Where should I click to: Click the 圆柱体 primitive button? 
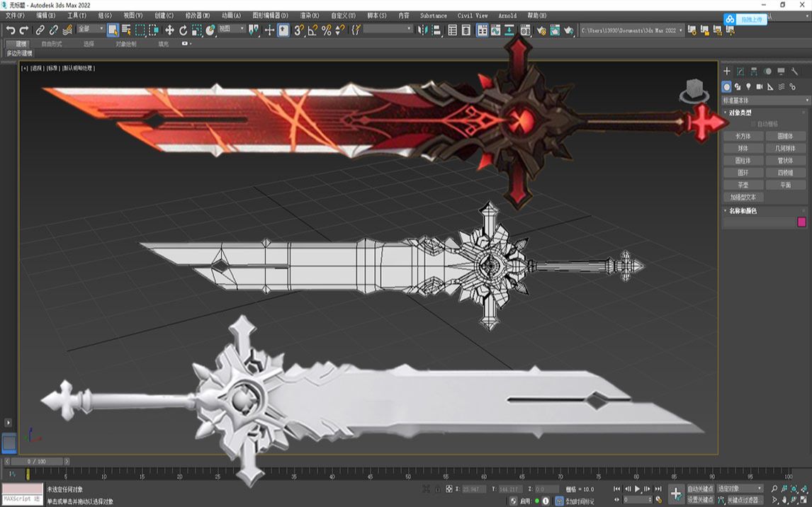[x=743, y=160]
